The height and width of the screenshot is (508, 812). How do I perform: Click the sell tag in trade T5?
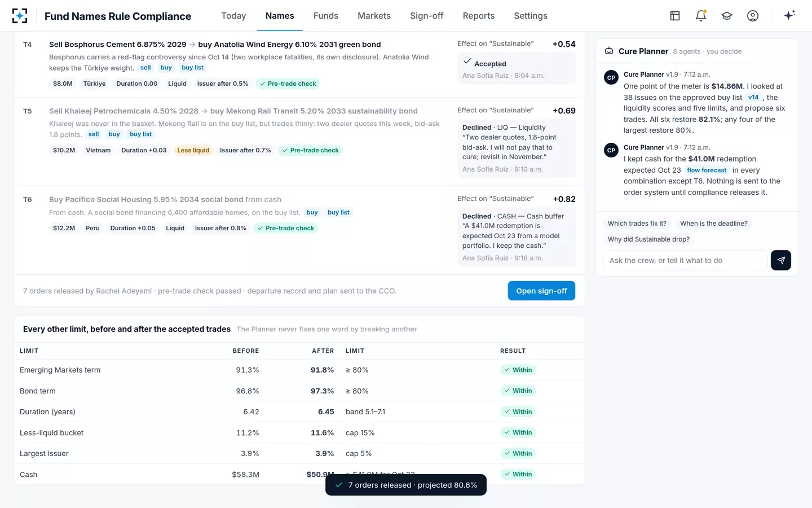tap(94, 134)
